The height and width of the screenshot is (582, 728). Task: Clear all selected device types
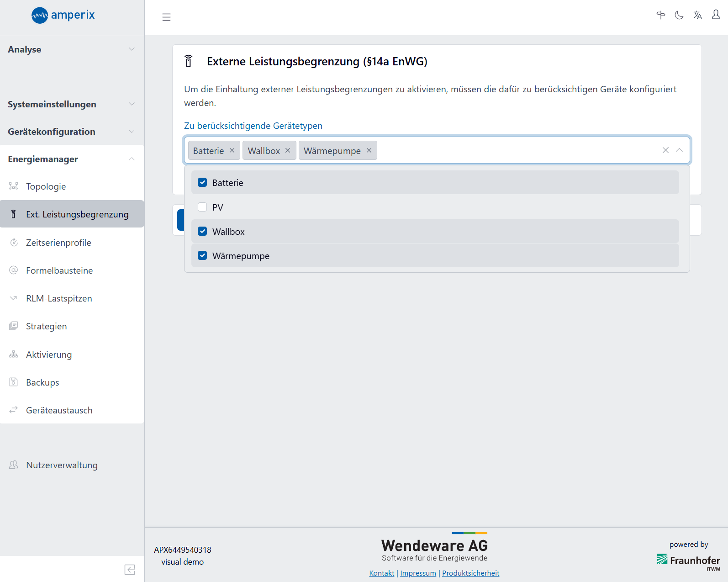click(665, 150)
